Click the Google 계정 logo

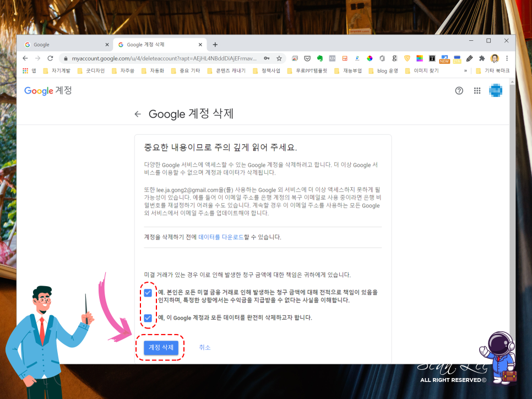pyautogui.click(x=48, y=90)
